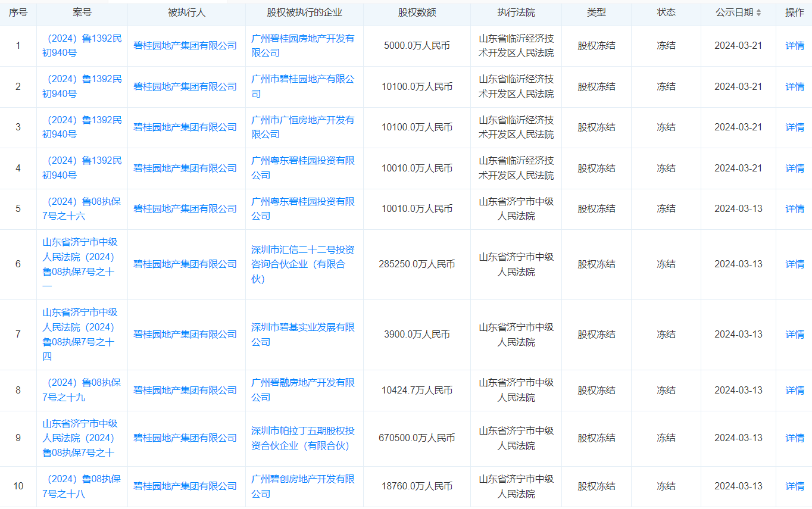Click the 类型 column header
Viewport: 812px width, 509px height.
pos(596,13)
